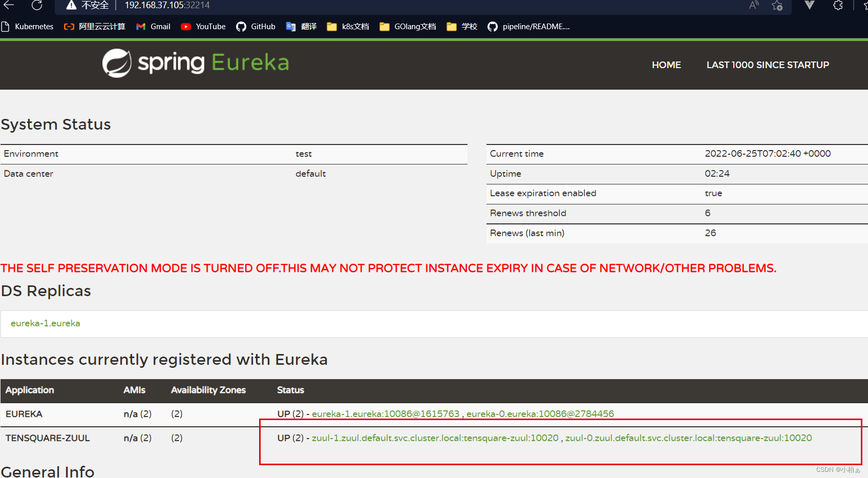The height and width of the screenshot is (478, 868).
Task: Click the General Info heading
Action: [x=47, y=471]
